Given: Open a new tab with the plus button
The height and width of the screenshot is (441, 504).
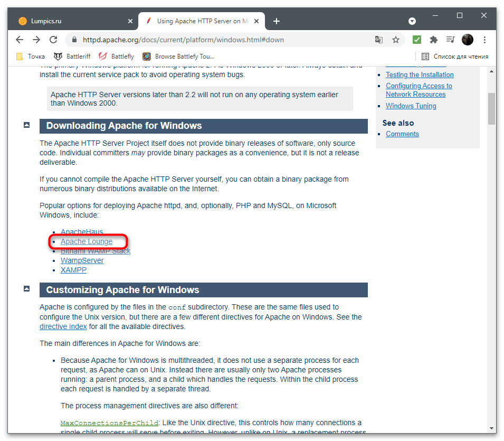Looking at the screenshot, I should click(277, 21).
